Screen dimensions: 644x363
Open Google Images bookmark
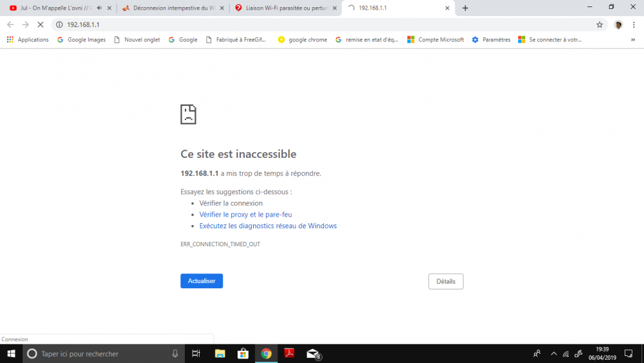81,40
